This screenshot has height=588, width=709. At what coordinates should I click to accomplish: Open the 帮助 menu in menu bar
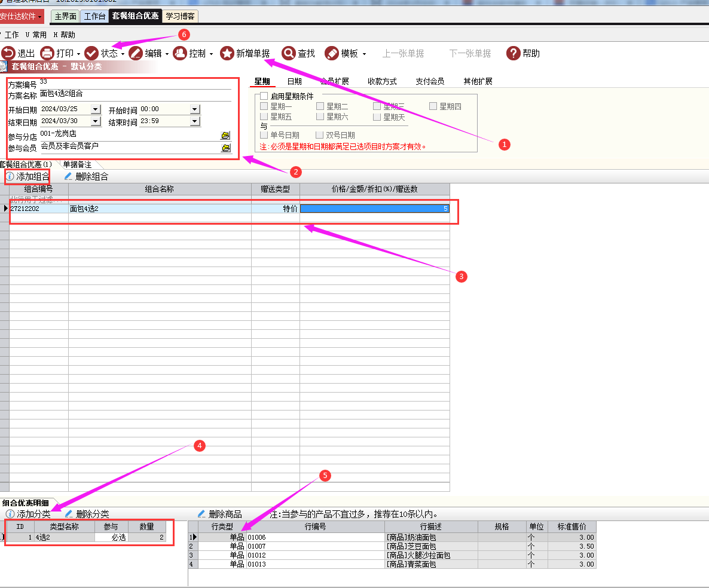(64, 35)
